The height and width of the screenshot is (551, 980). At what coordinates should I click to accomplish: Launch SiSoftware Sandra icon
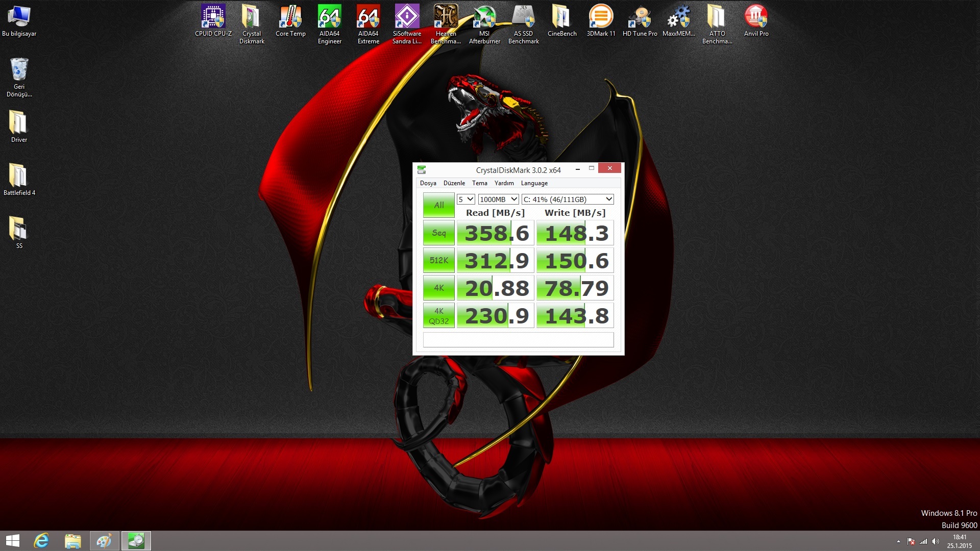[407, 24]
